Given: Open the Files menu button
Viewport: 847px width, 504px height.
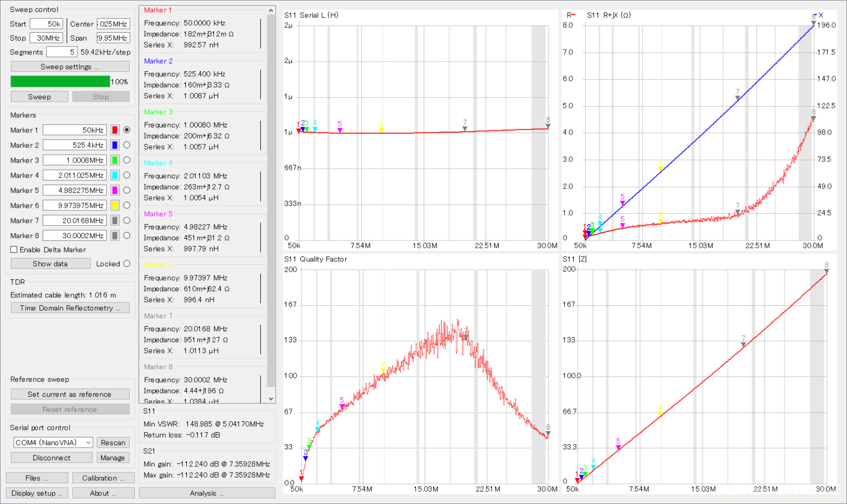Looking at the screenshot, I should pos(37,478).
